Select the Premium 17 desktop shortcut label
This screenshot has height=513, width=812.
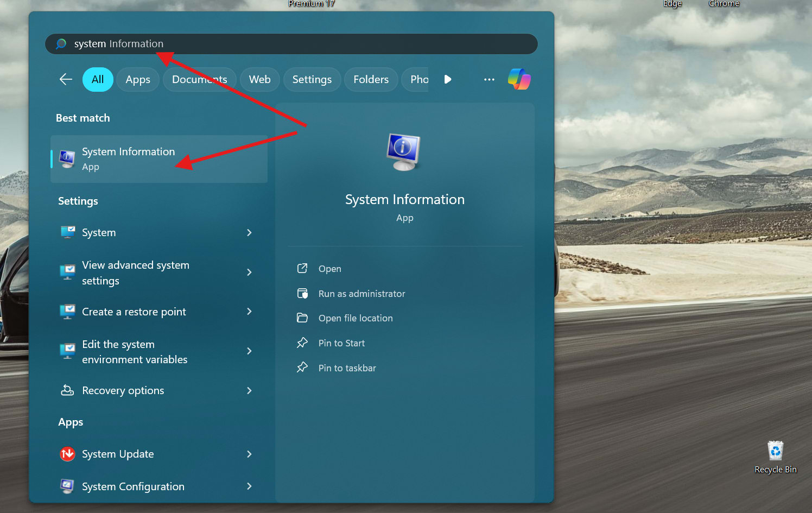pos(311,4)
